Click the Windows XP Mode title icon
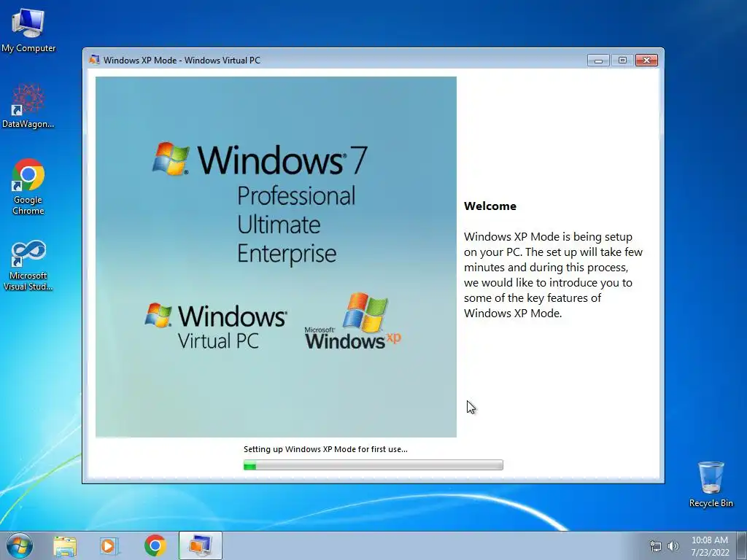Viewport: 747px width, 560px height. (94, 60)
